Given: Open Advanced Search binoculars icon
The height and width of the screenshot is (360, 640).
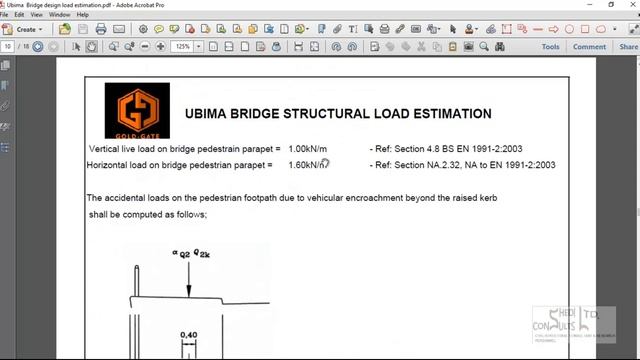Looking at the screenshot, I should (500, 47).
